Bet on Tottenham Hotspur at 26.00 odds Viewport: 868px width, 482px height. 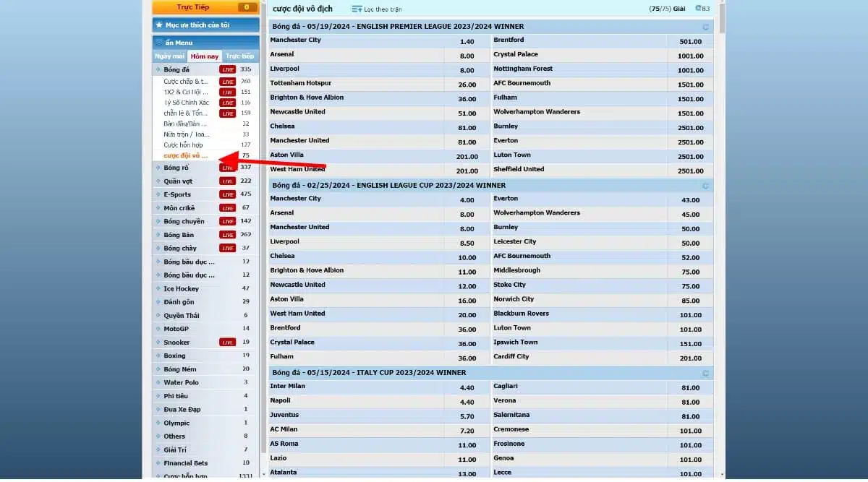coord(467,85)
